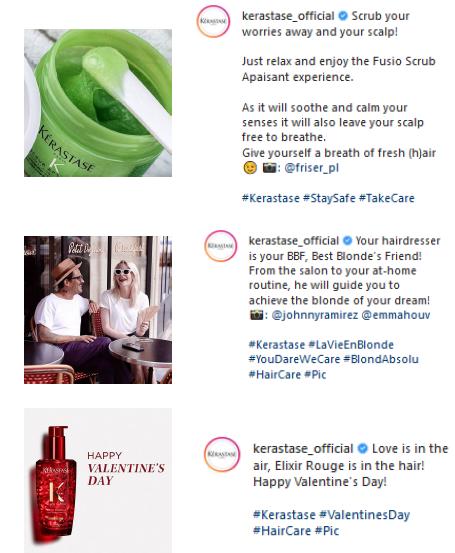Click the verified badge in the Valentine post
Viewport: 455px width, 553px height.
(363, 449)
